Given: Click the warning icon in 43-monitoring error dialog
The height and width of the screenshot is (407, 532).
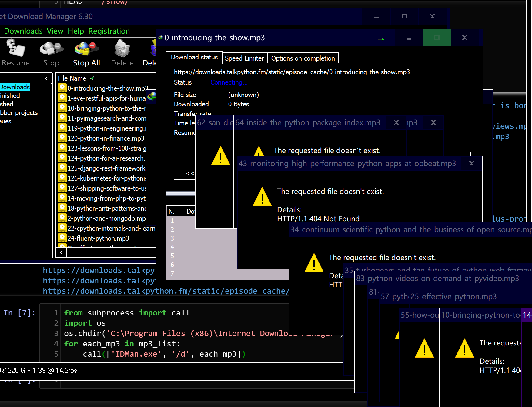Looking at the screenshot, I should click(262, 197).
